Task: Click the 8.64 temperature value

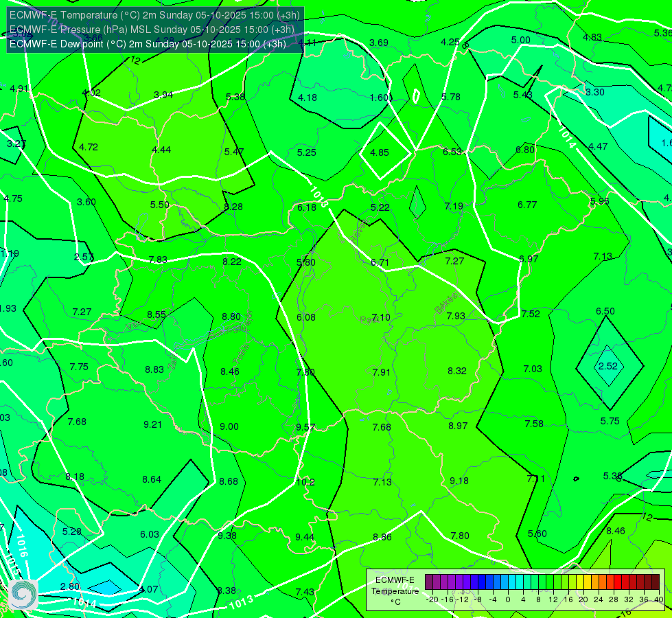Action: 152,479
